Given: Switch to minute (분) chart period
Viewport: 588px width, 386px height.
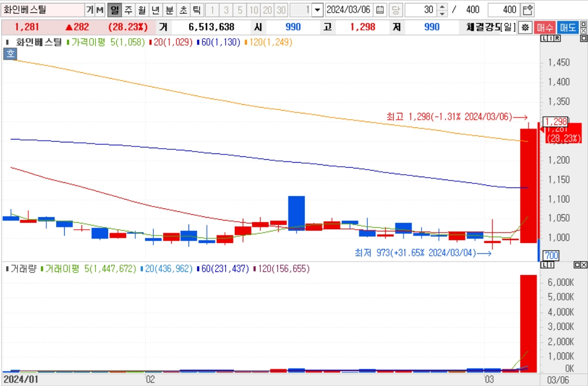Looking at the screenshot, I should (x=169, y=10).
